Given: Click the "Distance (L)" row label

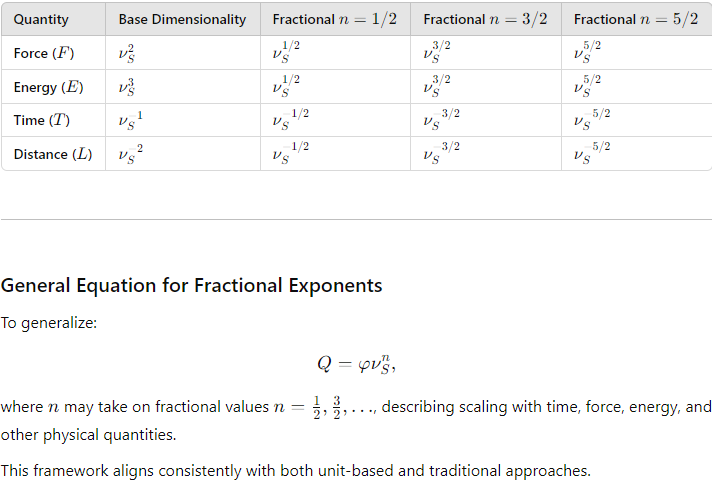Looking at the screenshot, I should (x=53, y=154).
